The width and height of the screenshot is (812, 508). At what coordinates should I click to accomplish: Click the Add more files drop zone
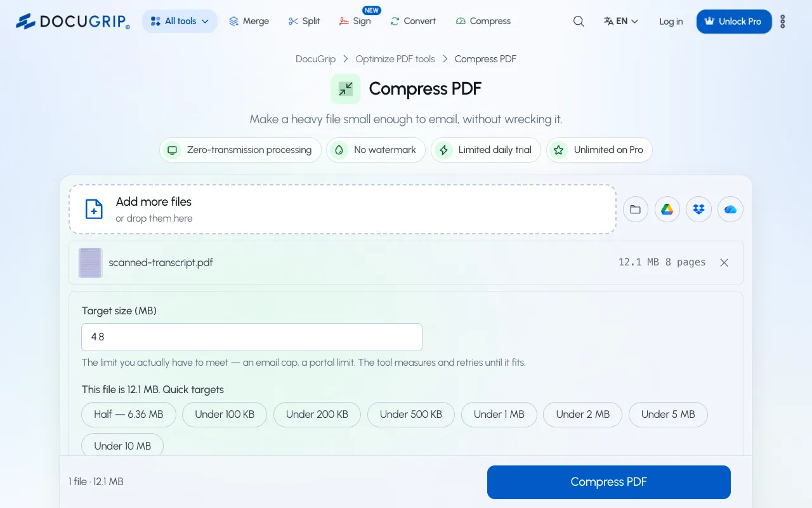tap(343, 209)
